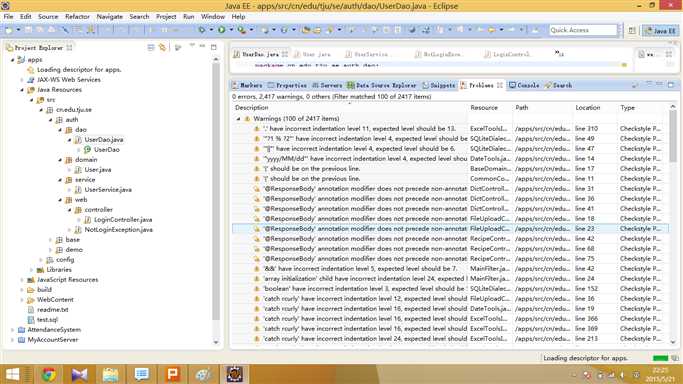Screen dimensions: 683x384
Task: Switch to the Data Source Explorer tab
Action: [x=382, y=85]
